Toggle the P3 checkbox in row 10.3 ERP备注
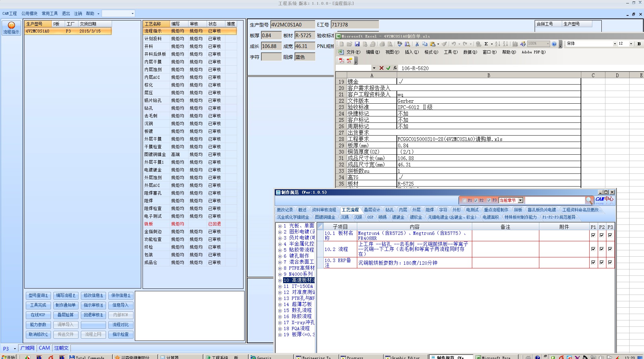 tap(610, 262)
